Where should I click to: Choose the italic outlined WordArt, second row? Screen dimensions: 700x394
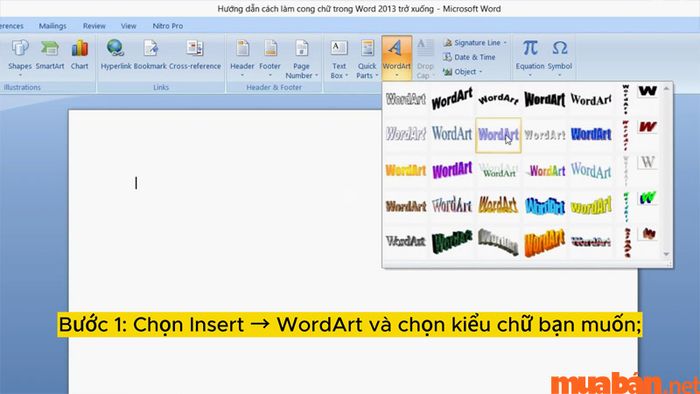click(x=405, y=134)
